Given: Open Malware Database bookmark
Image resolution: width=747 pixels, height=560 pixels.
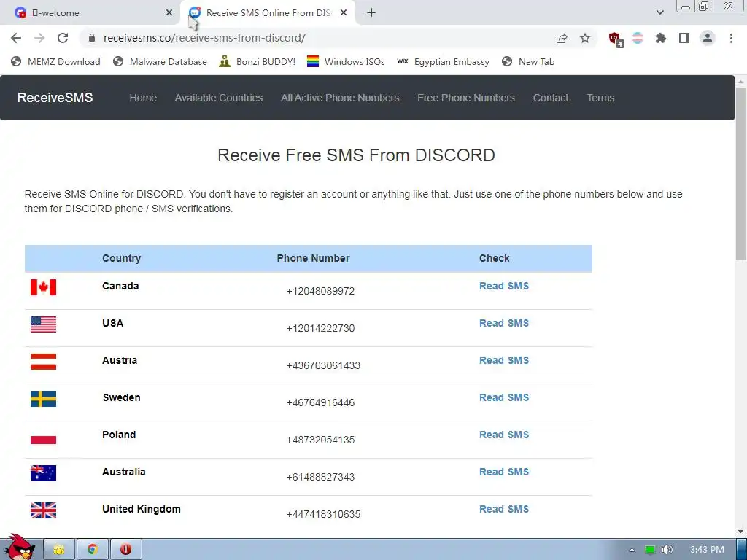Looking at the screenshot, I should pyautogui.click(x=160, y=61).
